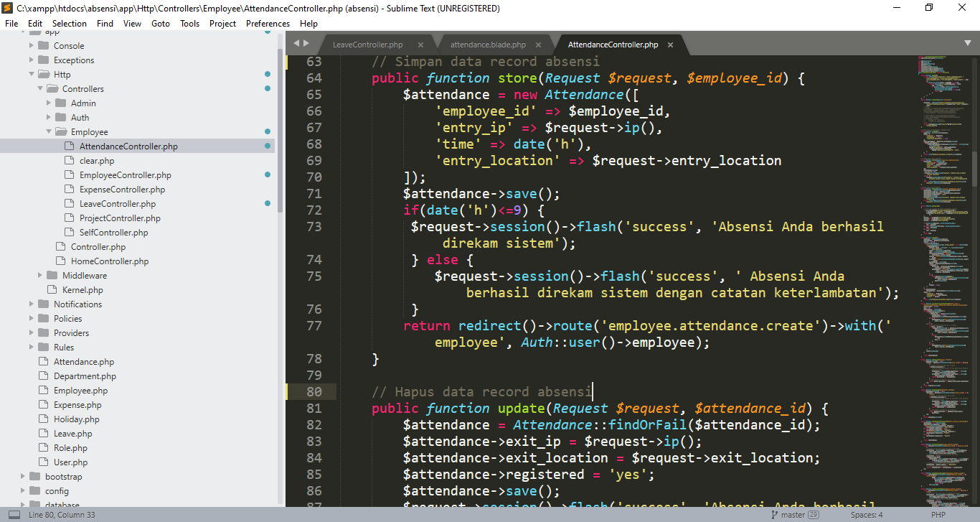
Task: Open the Preferences menu
Action: (268, 23)
